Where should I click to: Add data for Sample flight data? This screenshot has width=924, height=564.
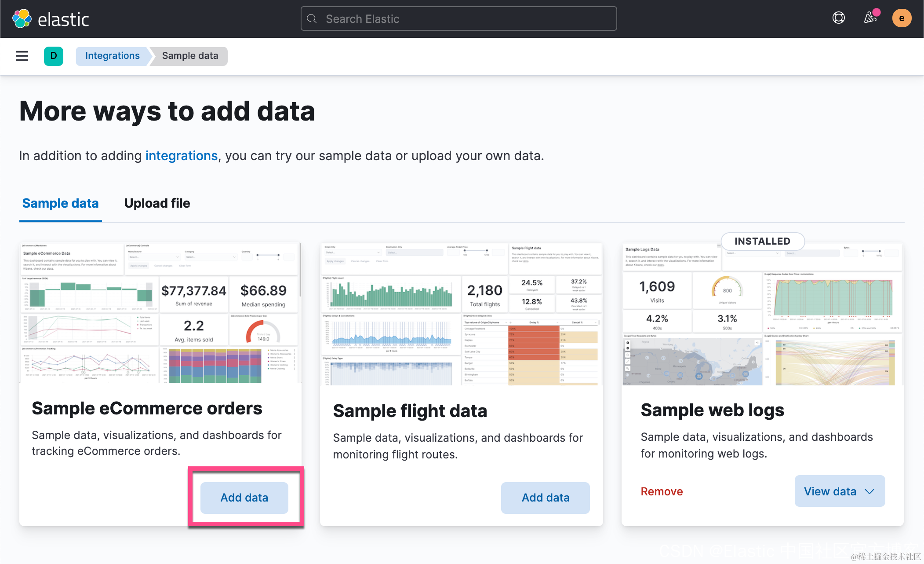click(x=545, y=498)
